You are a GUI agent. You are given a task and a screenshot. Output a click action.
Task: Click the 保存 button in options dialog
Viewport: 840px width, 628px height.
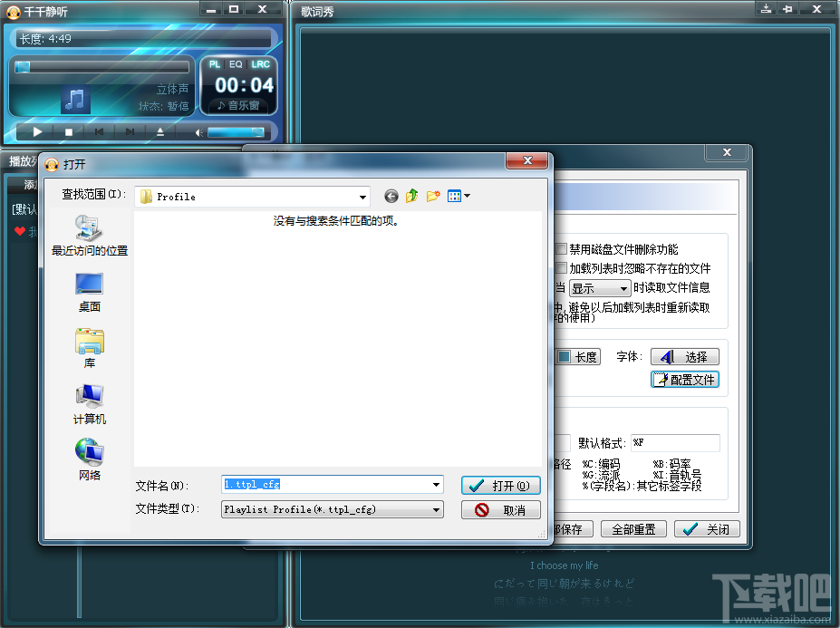coord(574,529)
